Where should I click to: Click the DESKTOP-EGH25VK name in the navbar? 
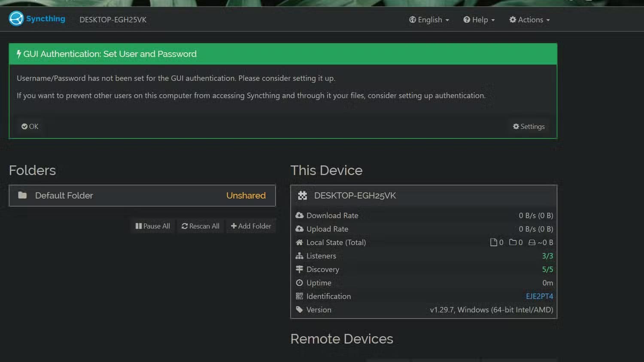pyautogui.click(x=113, y=20)
